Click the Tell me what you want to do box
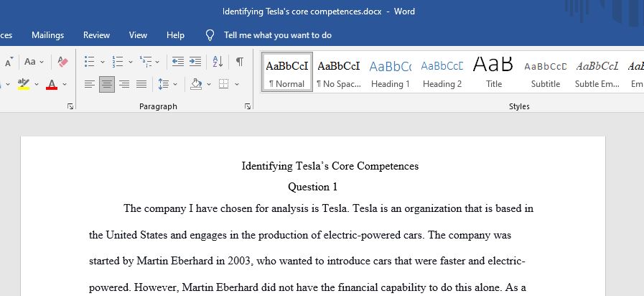Viewport: 644px width, 296px height. (278, 35)
